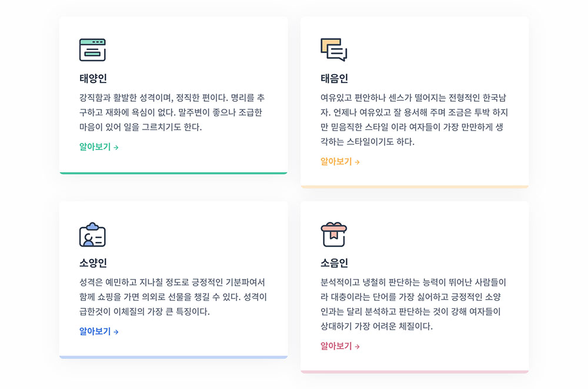Select the gift box icon above 소음인
Screen dimensions: 588x389
334,234
